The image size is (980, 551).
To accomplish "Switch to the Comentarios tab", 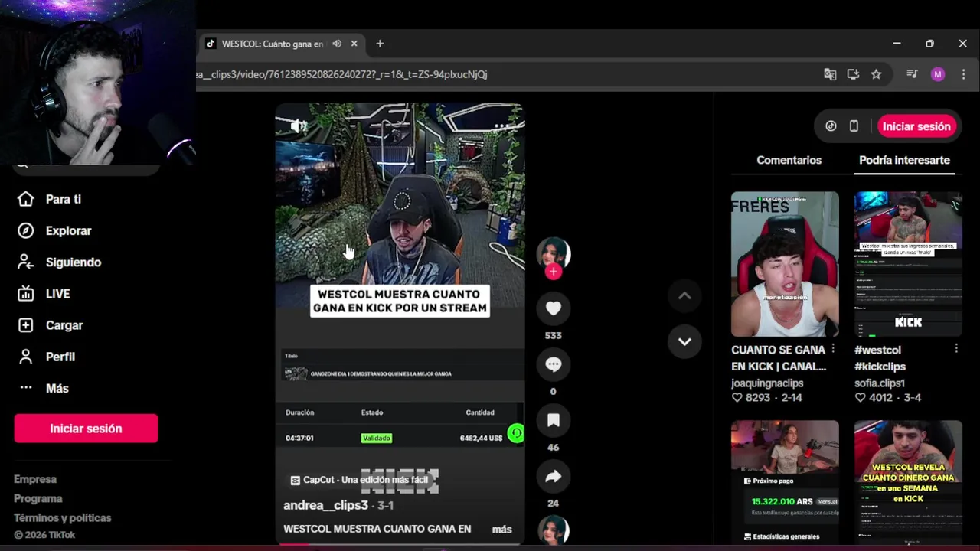I will click(x=789, y=160).
